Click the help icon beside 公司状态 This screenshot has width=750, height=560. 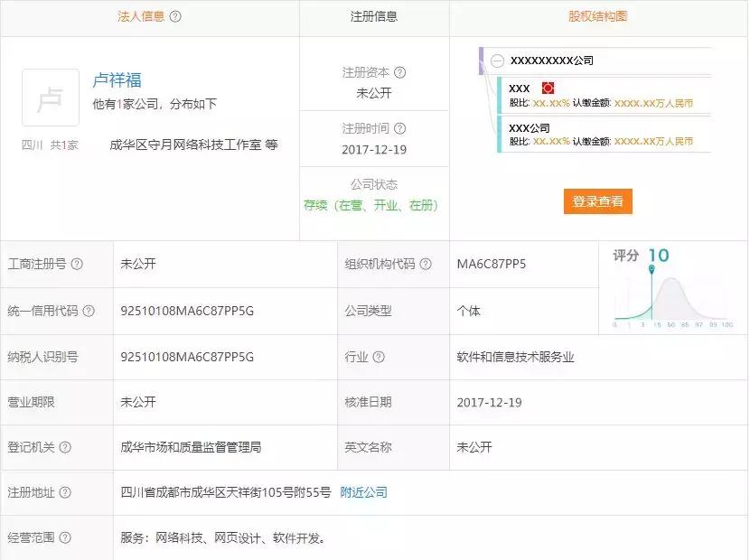(x=405, y=183)
